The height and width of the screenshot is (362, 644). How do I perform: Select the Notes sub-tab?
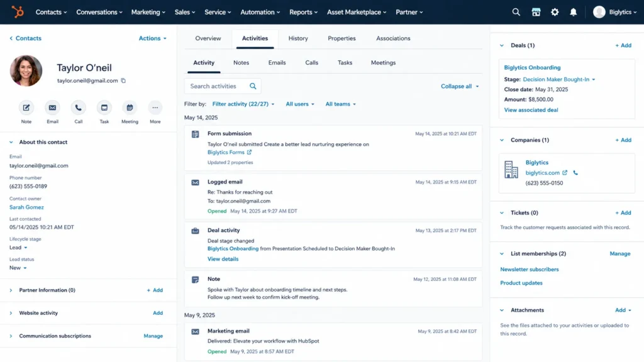pos(241,63)
